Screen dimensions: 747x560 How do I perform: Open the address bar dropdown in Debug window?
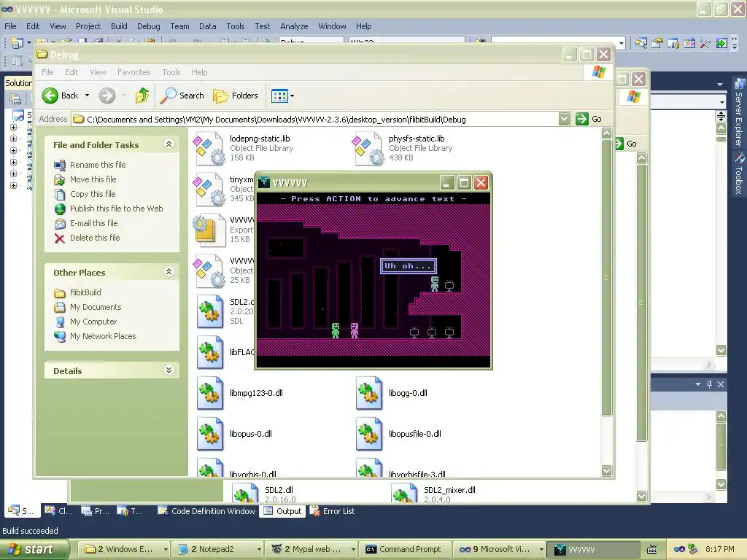(x=564, y=119)
